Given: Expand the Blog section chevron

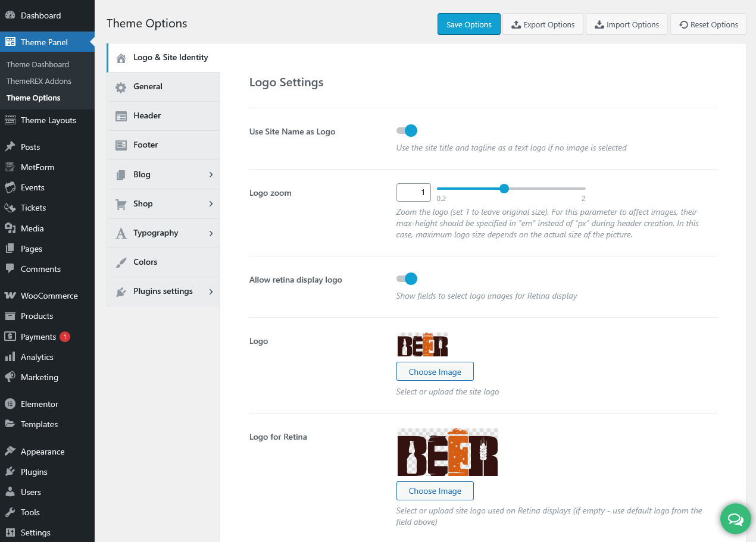Looking at the screenshot, I should 211,174.
